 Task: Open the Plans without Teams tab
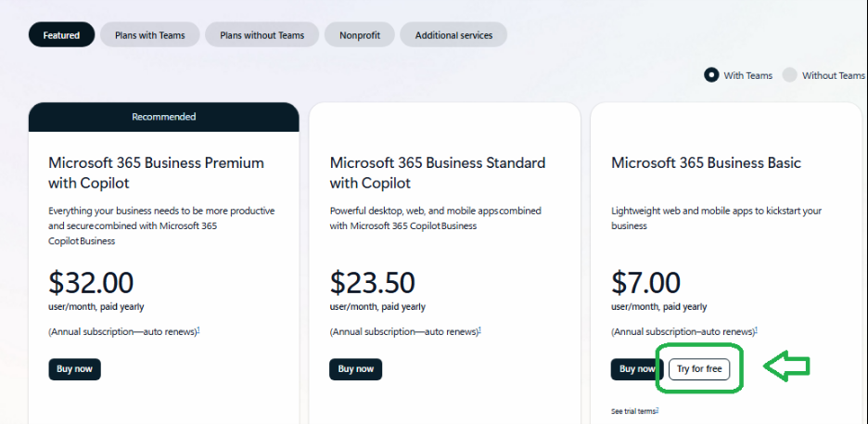pos(262,35)
